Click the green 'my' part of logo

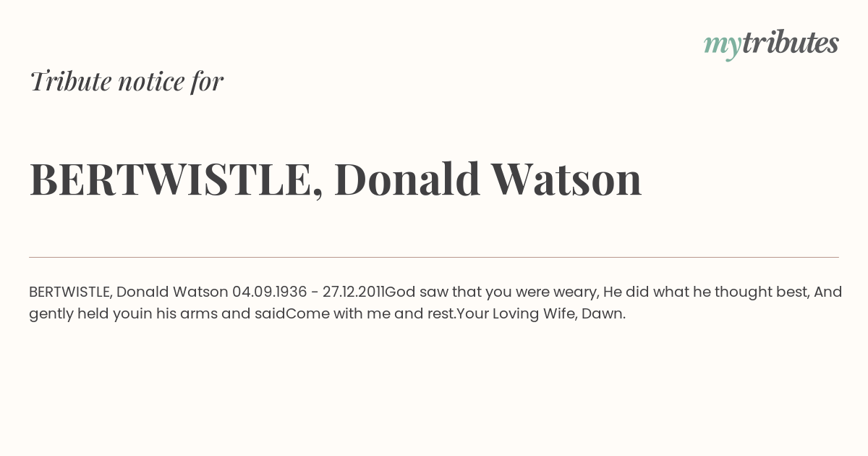pyautogui.click(x=723, y=46)
